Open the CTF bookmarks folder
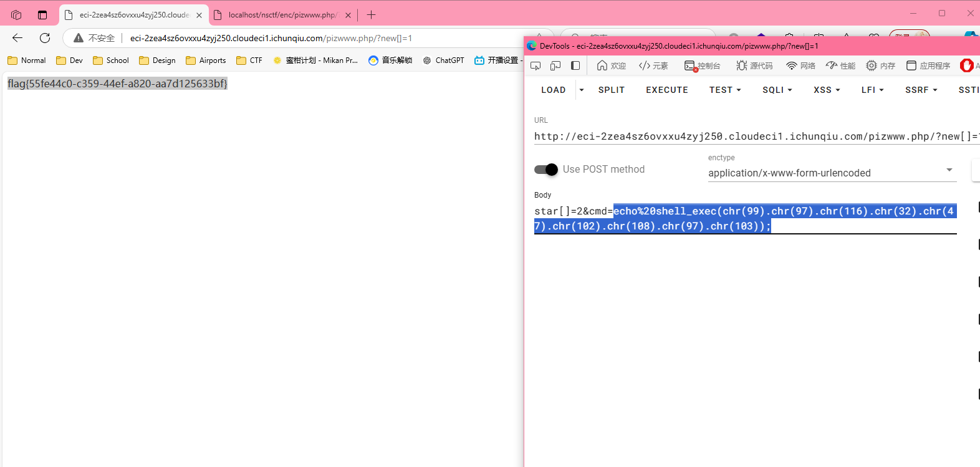 (x=249, y=60)
